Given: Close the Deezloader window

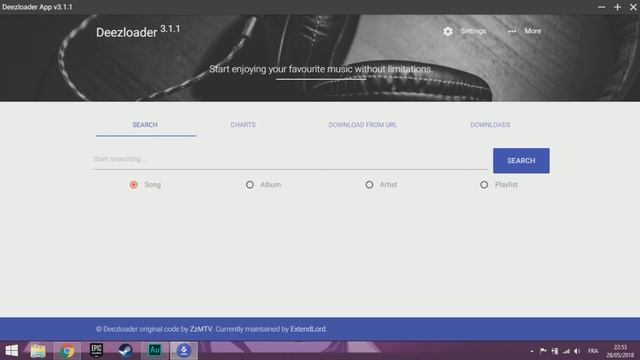Looking at the screenshot, I should pyautogui.click(x=633, y=7).
